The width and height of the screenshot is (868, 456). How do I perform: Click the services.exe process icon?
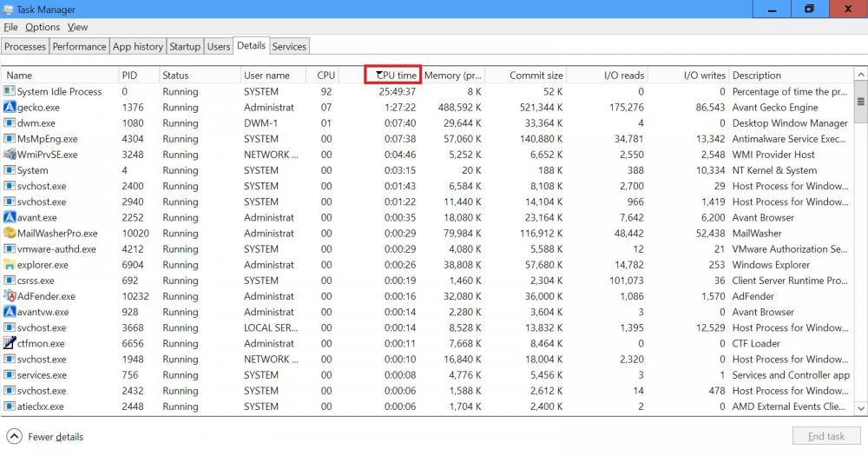[10, 374]
